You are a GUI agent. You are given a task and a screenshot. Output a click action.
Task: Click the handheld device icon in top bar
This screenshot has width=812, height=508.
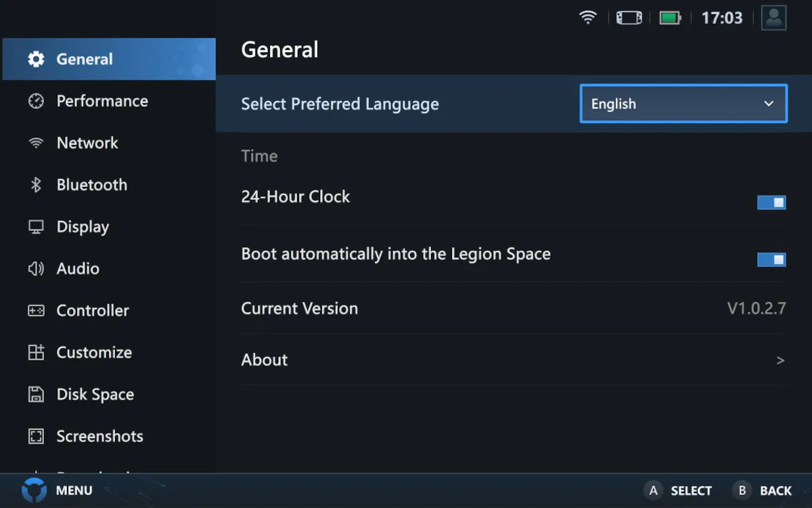tap(629, 18)
